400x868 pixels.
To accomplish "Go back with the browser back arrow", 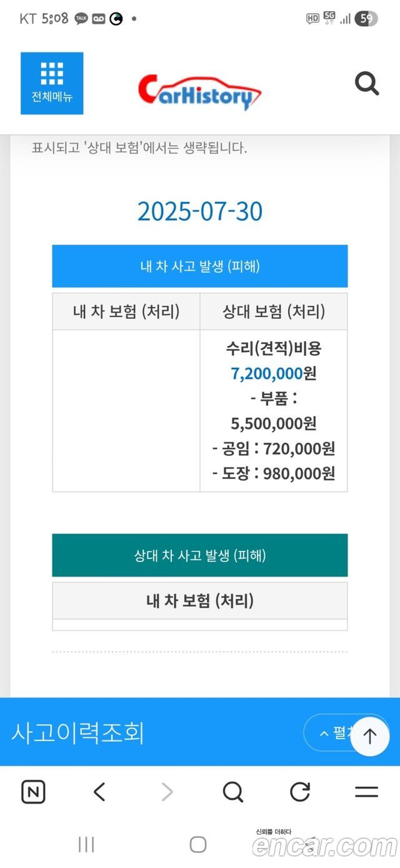I will point(99,792).
